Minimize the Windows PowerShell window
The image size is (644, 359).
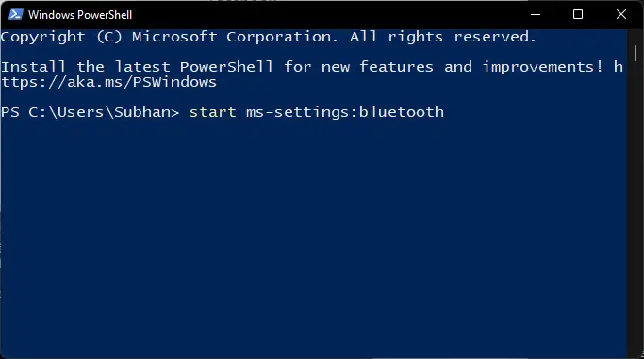[536, 15]
